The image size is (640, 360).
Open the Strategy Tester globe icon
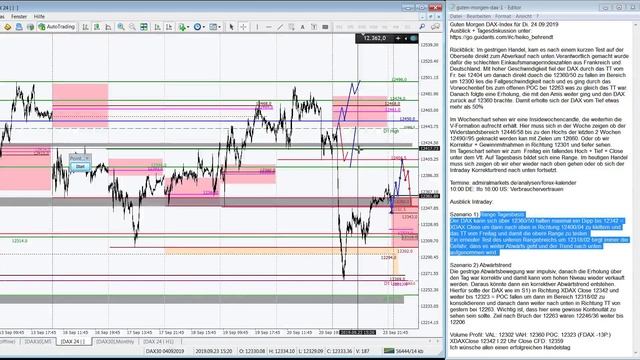(30, 27)
